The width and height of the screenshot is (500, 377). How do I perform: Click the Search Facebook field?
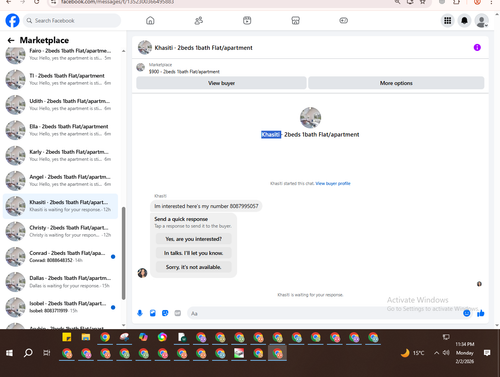72,21
